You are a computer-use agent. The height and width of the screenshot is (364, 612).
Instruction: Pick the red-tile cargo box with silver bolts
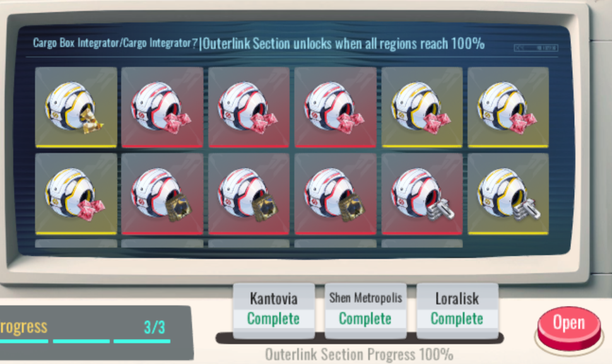(422, 194)
